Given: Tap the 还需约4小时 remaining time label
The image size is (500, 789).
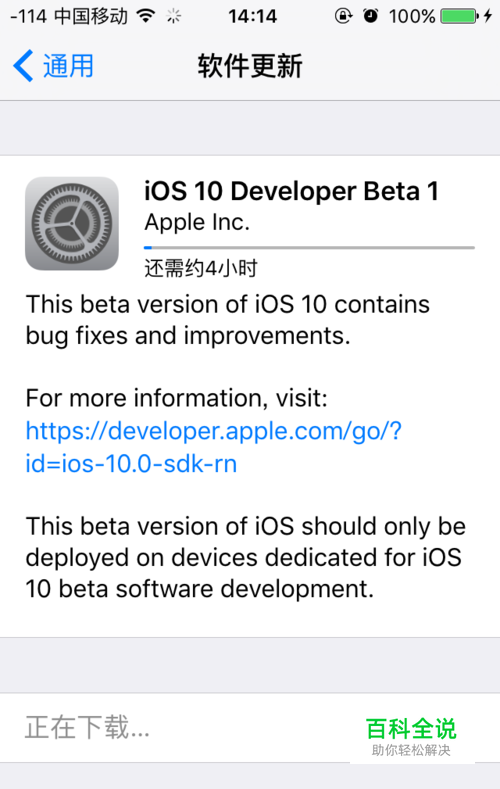Looking at the screenshot, I should pyautogui.click(x=201, y=268).
